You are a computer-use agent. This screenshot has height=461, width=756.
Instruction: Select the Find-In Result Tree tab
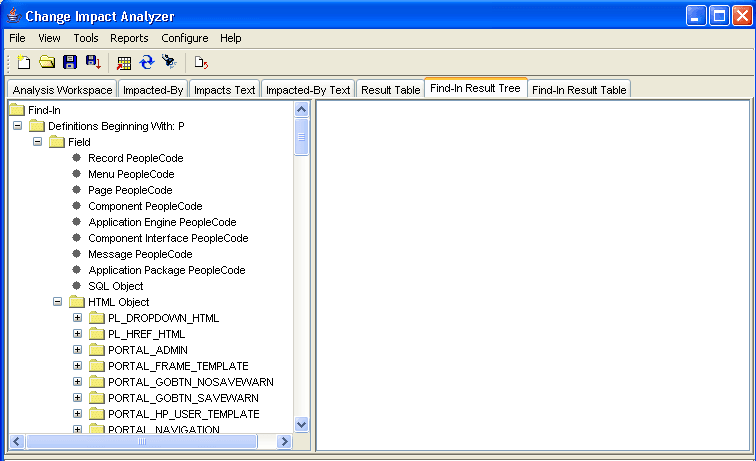tap(475, 88)
